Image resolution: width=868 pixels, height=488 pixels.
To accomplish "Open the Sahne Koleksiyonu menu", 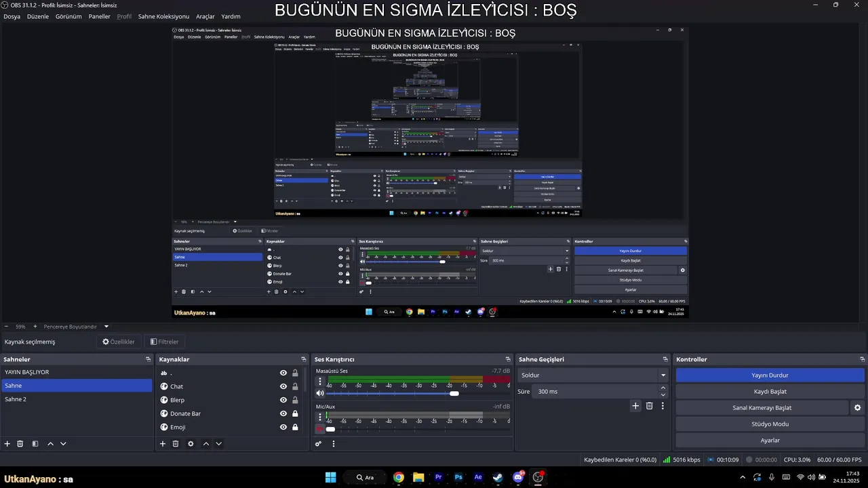I will (163, 16).
